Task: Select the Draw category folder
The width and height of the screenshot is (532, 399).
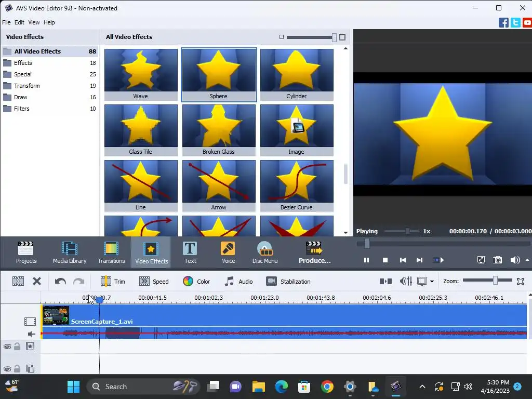Action: coord(50,97)
